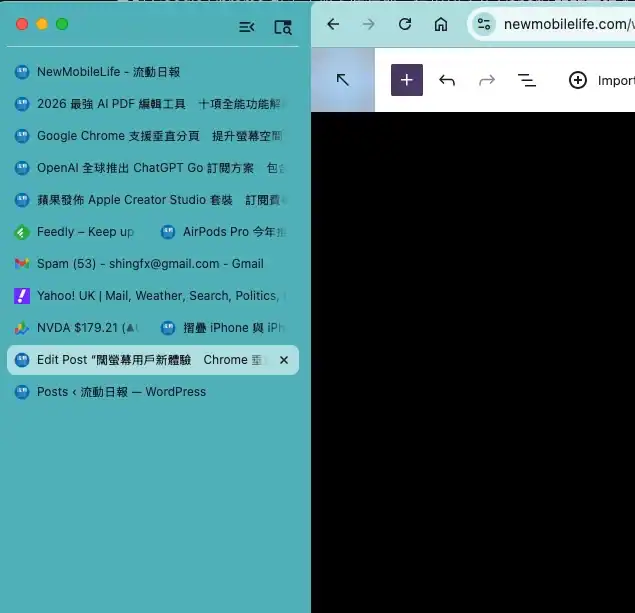Redo the edit in the editor

(x=487, y=80)
